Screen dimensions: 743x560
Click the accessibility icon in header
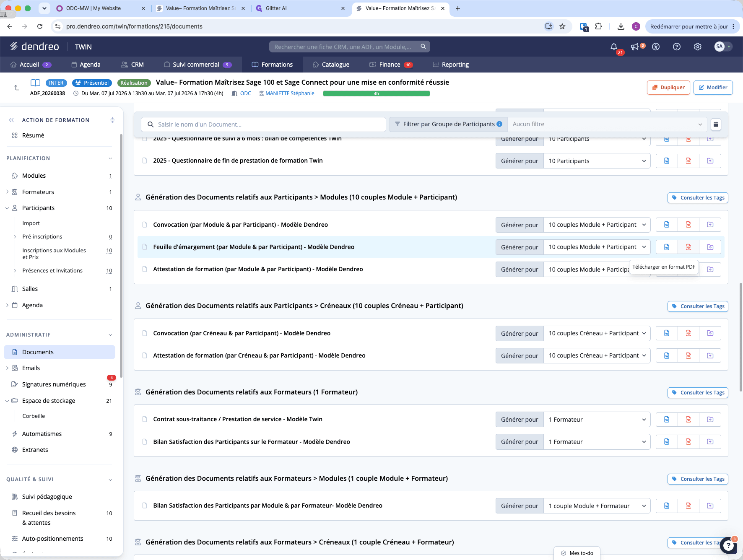tap(656, 47)
